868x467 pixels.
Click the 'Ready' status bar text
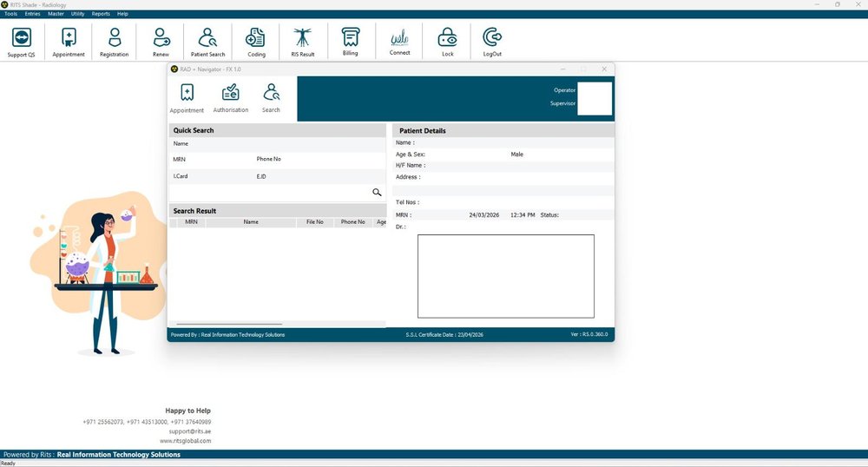coord(9,464)
